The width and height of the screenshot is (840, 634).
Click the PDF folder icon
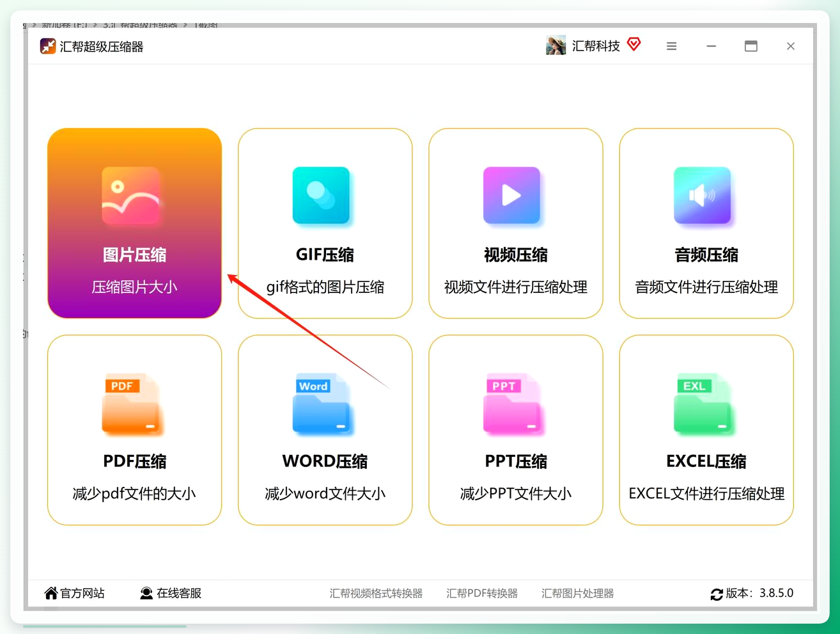pyautogui.click(x=131, y=404)
